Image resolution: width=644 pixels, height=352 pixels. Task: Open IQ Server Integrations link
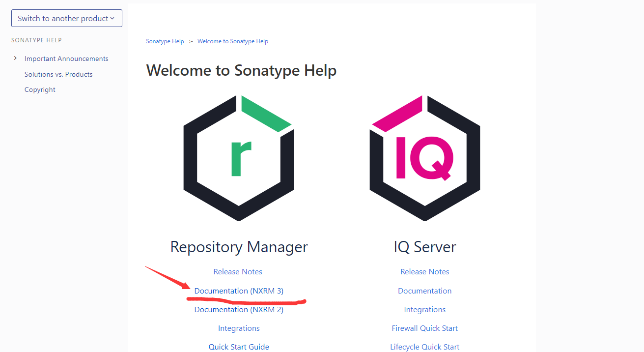click(425, 309)
